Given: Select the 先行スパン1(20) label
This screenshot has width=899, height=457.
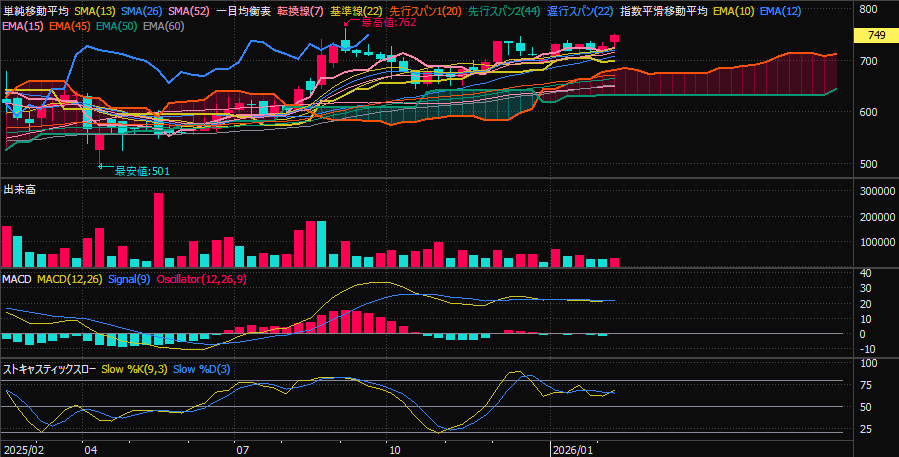Looking at the screenshot, I should coord(425,11).
